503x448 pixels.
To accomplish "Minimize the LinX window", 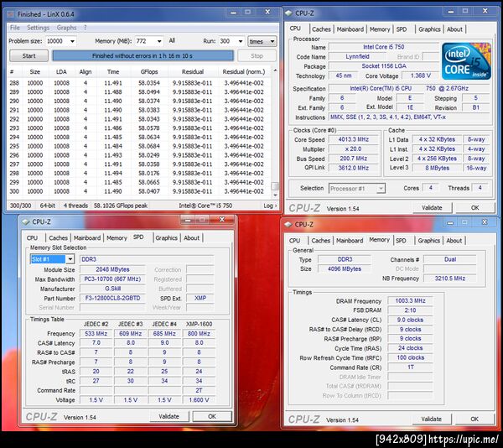I will [233, 13].
